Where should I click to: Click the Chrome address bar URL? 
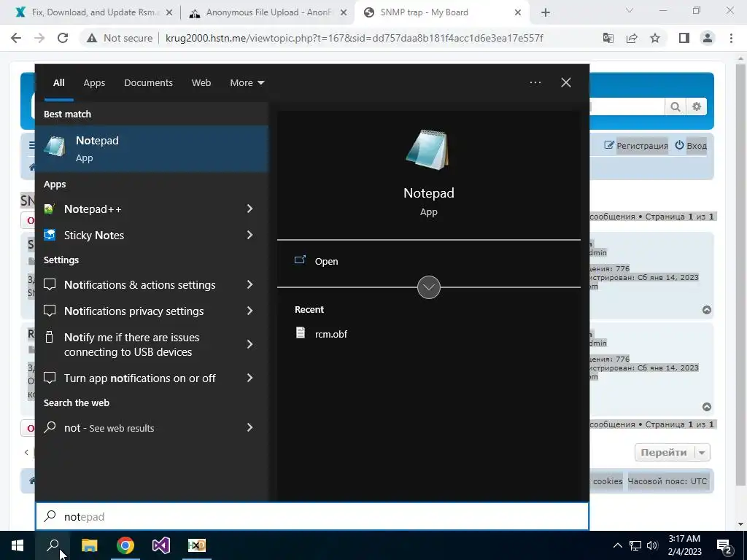point(354,38)
